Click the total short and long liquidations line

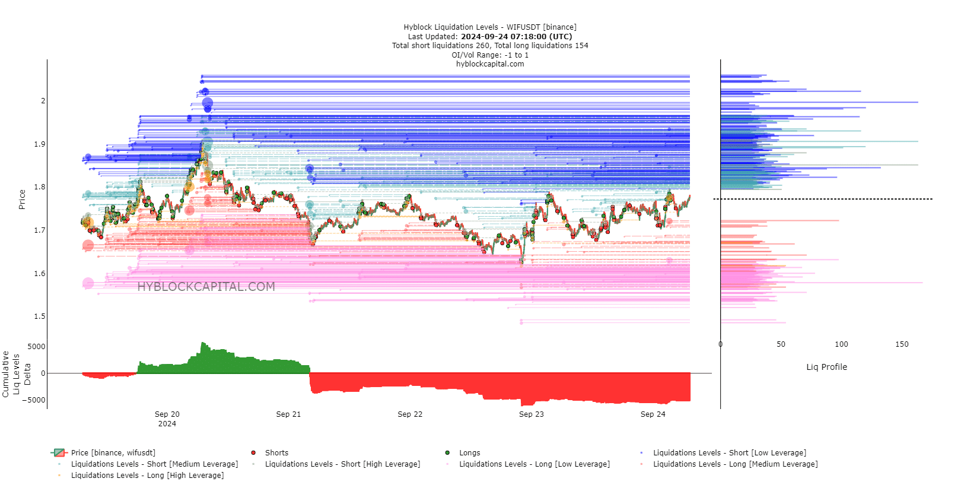(x=490, y=46)
